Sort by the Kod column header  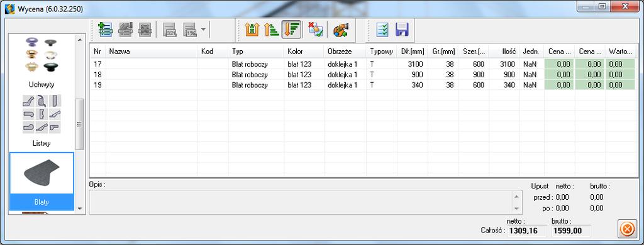213,52
